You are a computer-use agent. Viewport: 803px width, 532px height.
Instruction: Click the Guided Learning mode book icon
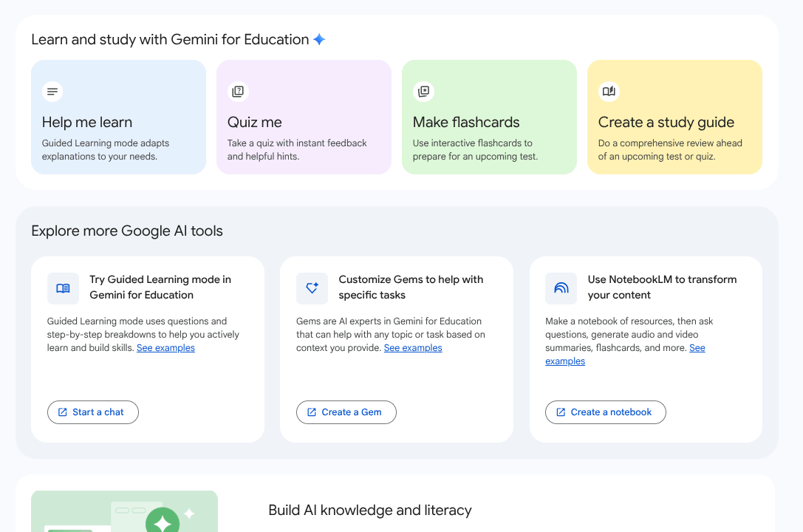63,288
